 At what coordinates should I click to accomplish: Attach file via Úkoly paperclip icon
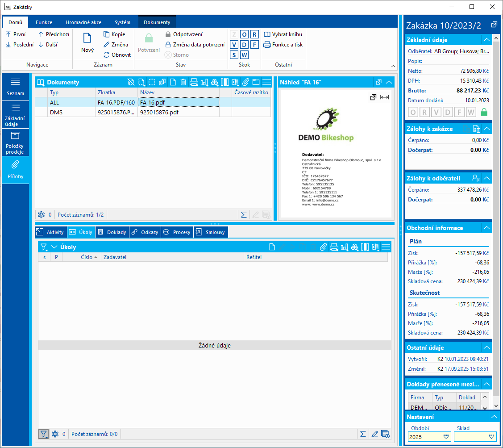pos(323,247)
